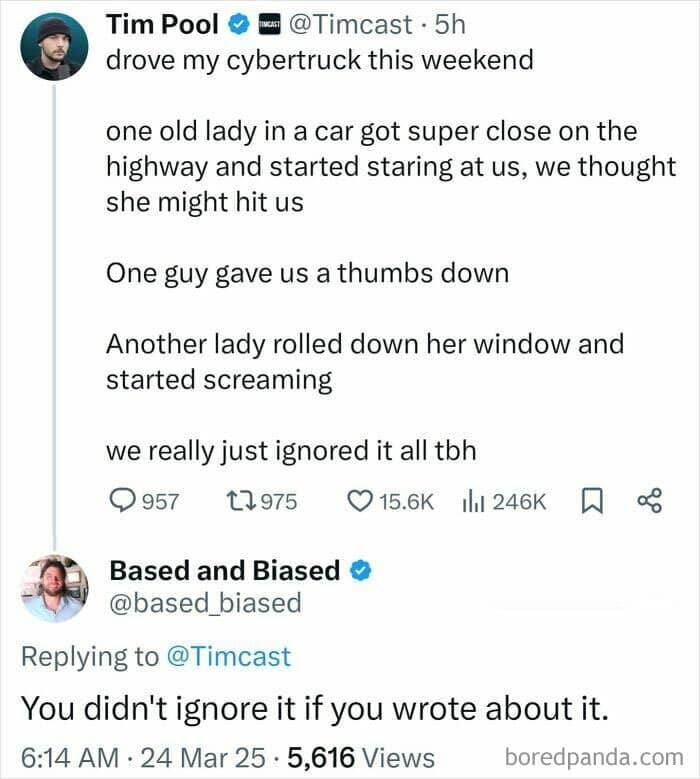Open the Tim Pool display name
The height and width of the screenshot is (779, 700).
(164, 22)
